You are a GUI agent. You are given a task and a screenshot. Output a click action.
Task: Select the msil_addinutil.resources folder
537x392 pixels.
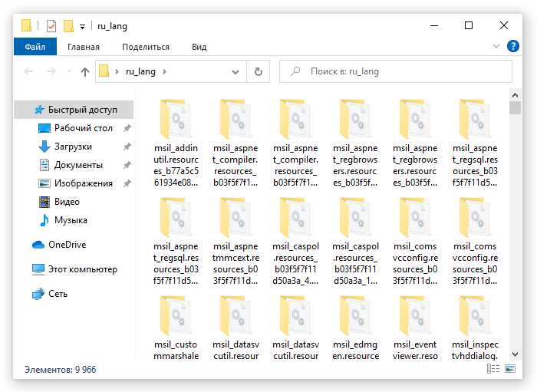176,143
